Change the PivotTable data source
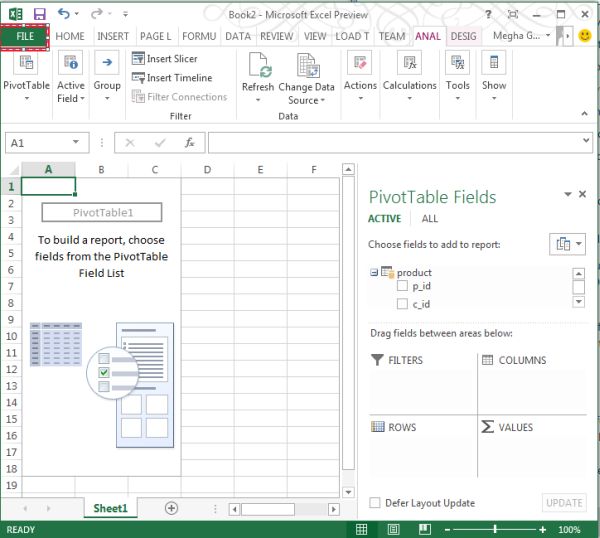Screen dimensions: 600x538 [x=307, y=79]
